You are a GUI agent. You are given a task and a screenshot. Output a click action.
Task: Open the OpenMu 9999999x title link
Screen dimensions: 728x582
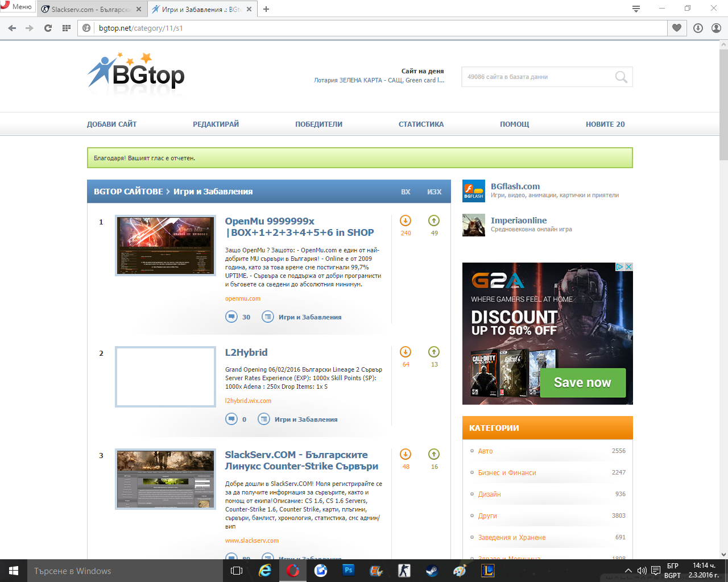coord(299,227)
